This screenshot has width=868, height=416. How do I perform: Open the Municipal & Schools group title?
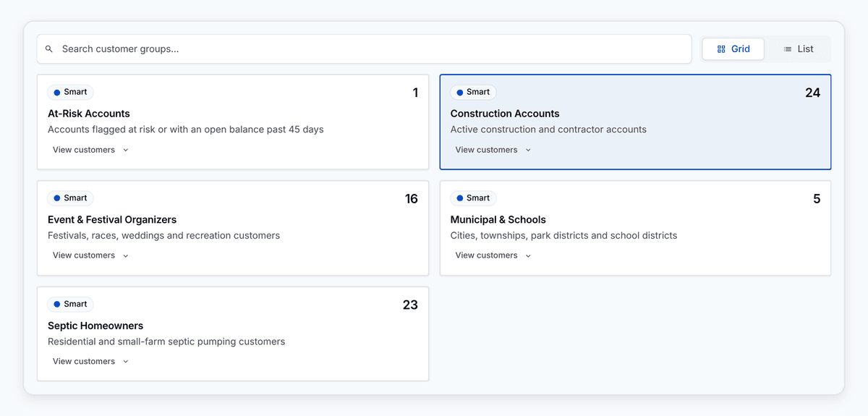pos(498,220)
